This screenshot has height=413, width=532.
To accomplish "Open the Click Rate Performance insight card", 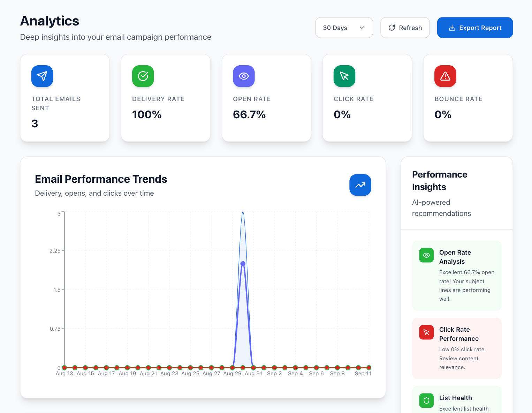I will coord(457,348).
